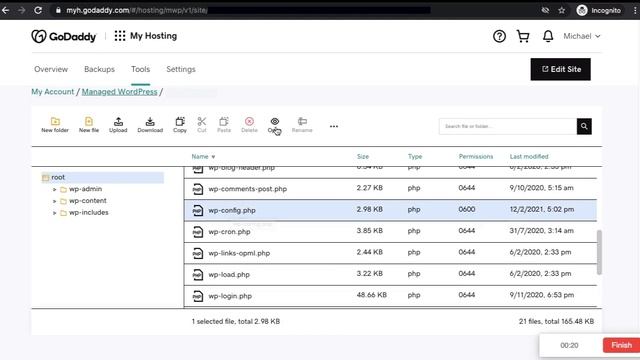The image size is (640, 360).
Task: Click the wp-load.php file icon
Action: coord(198,274)
